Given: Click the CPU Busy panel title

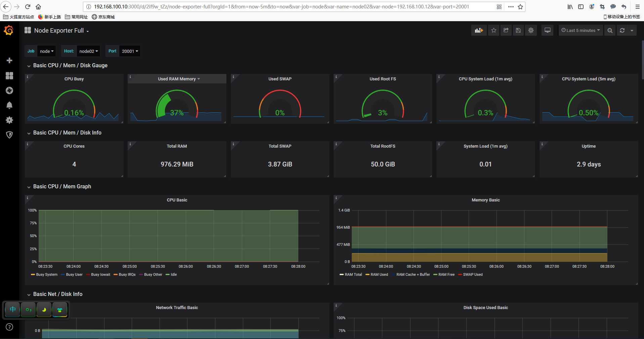Looking at the screenshot, I should [x=74, y=79].
